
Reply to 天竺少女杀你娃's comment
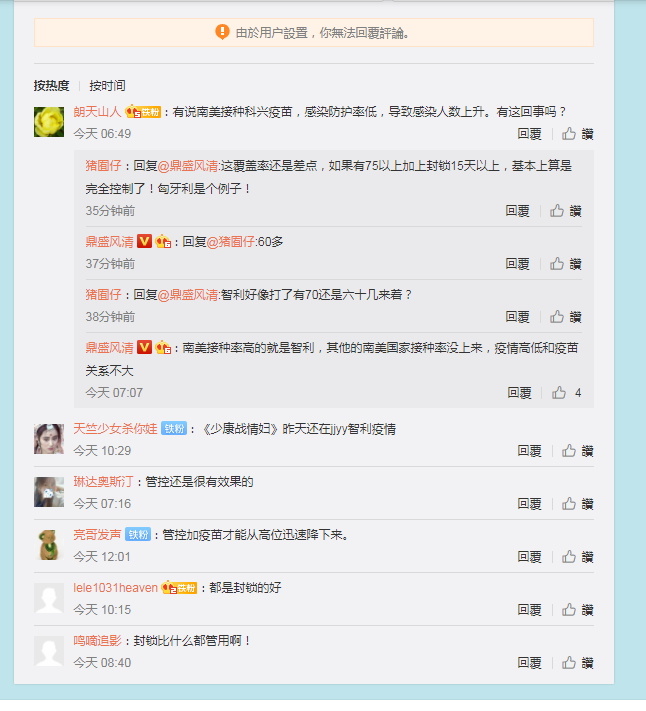(529, 451)
